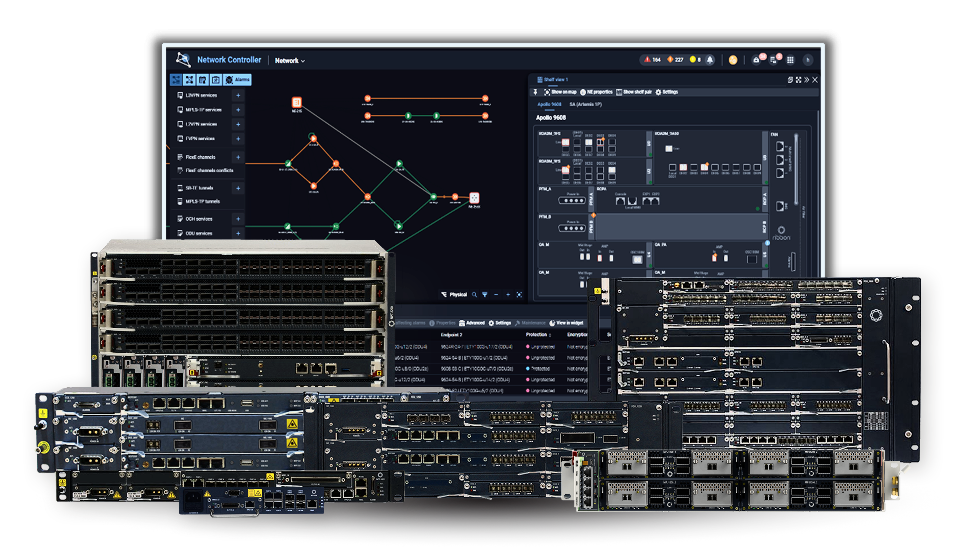The height and width of the screenshot is (552, 980).
Task: Expand plus next to OCH services
Action: tap(238, 219)
